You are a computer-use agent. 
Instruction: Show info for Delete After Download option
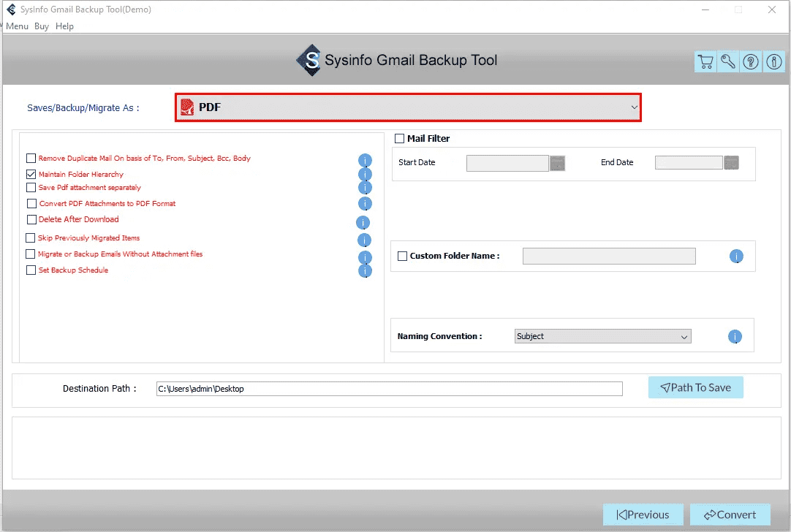363,222
